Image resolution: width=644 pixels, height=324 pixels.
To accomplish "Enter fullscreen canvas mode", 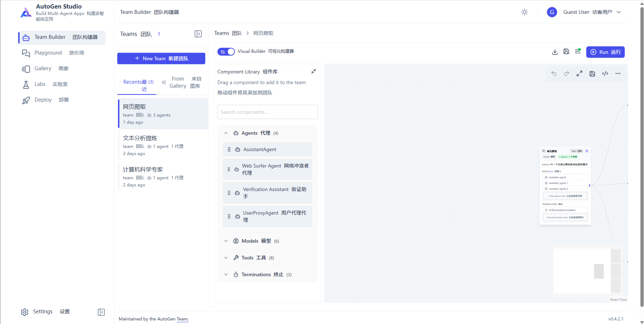I will click(579, 73).
